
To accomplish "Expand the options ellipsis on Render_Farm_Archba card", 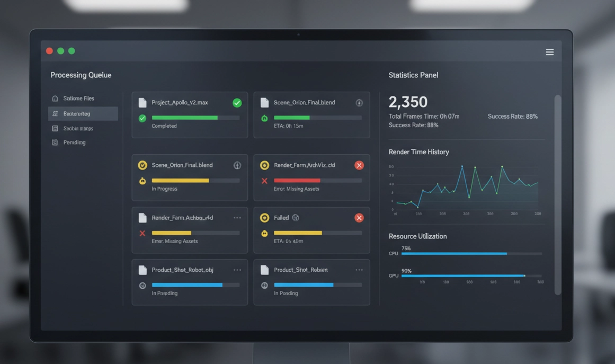I will pos(237,218).
